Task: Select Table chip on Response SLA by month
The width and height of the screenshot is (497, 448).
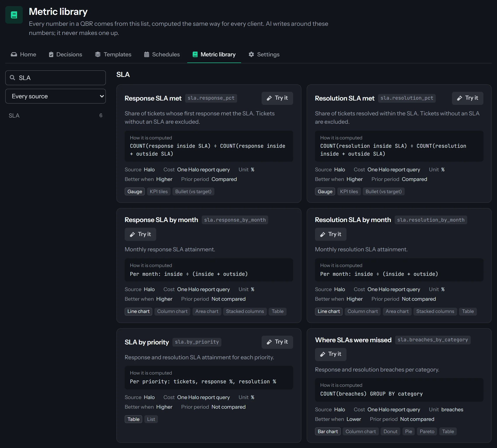Action: click(277, 311)
